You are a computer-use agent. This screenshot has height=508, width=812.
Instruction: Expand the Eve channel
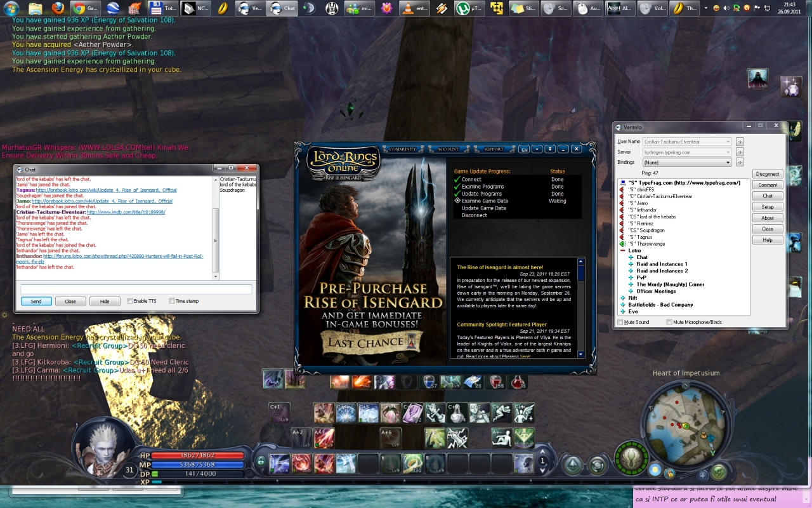622,312
